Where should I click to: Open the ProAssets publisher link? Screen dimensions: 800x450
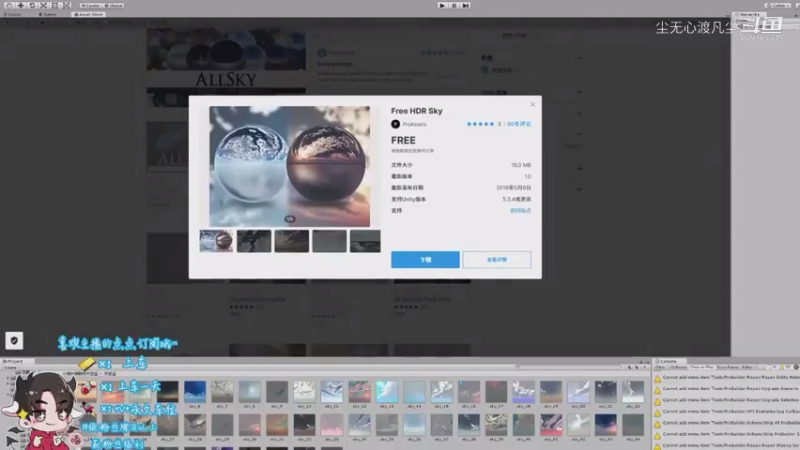point(414,124)
